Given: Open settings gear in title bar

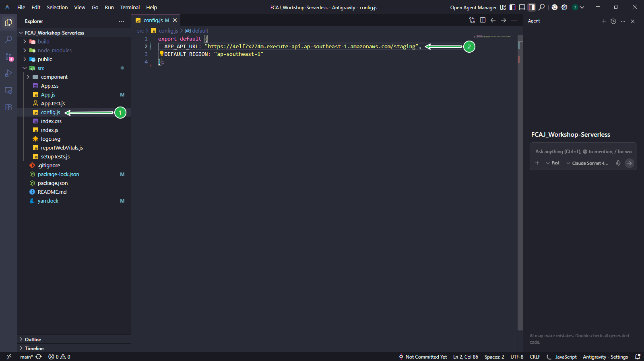Looking at the screenshot, I should coord(564,7).
